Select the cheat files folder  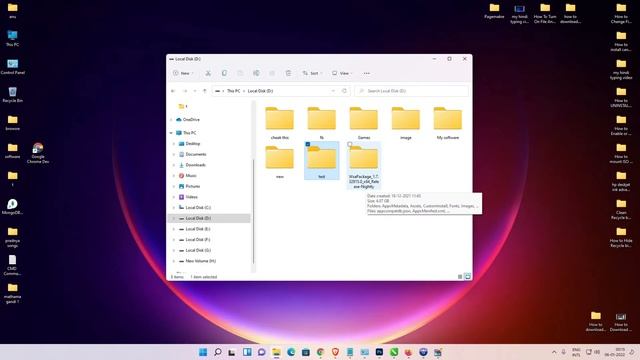(x=280, y=123)
